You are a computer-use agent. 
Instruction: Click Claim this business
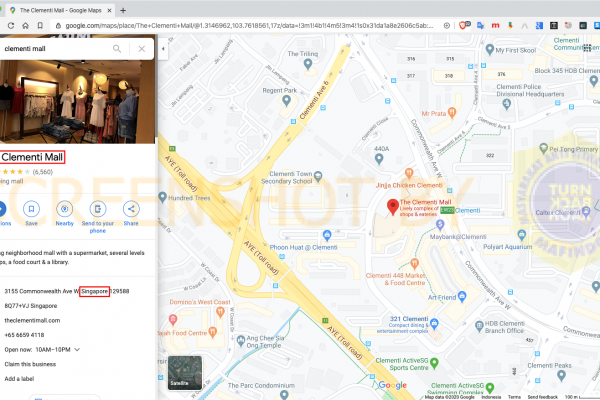30,364
